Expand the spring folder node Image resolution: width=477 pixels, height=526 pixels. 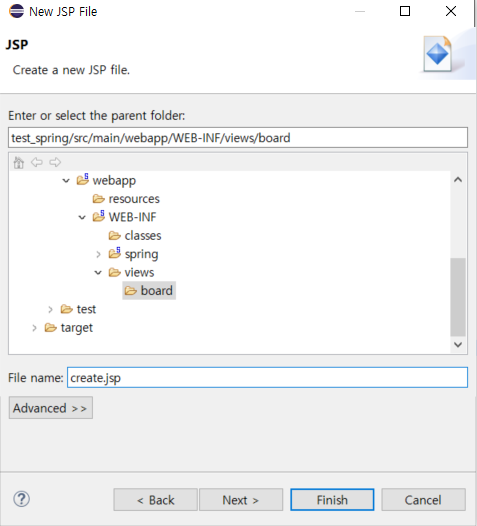pos(98,254)
